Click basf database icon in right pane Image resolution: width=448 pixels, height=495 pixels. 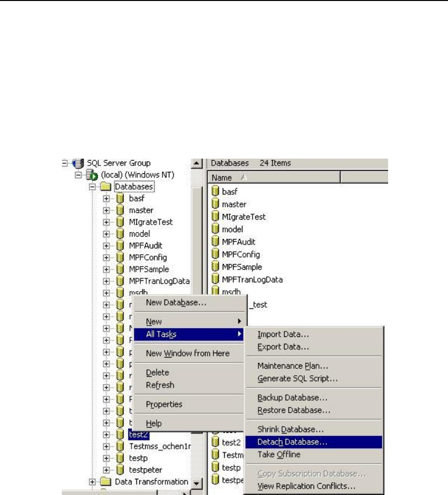click(x=215, y=191)
